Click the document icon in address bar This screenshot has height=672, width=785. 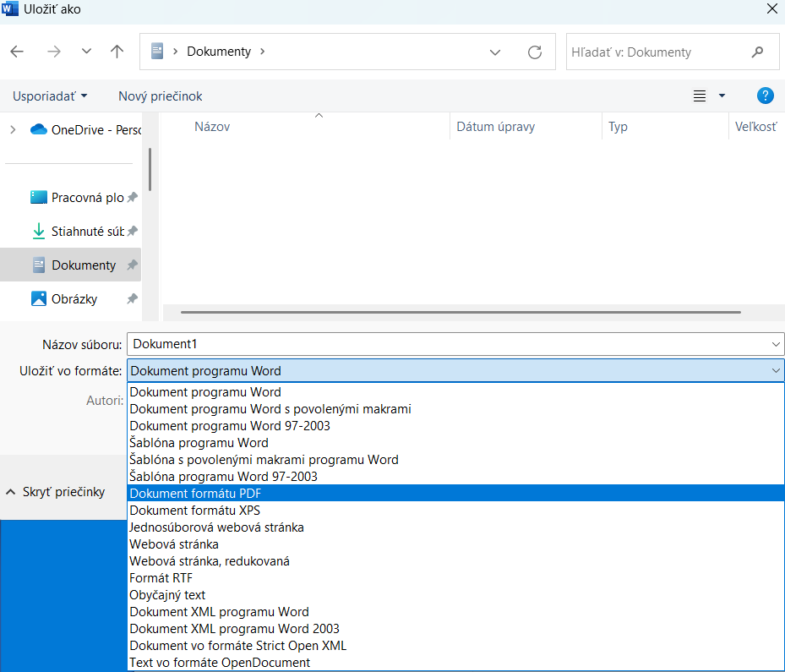click(x=157, y=52)
